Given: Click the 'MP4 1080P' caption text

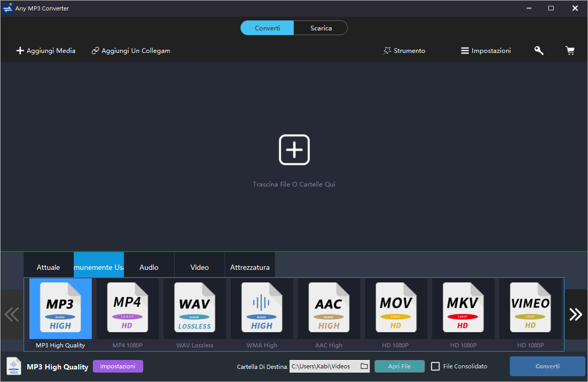Looking at the screenshot, I should pyautogui.click(x=127, y=345).
